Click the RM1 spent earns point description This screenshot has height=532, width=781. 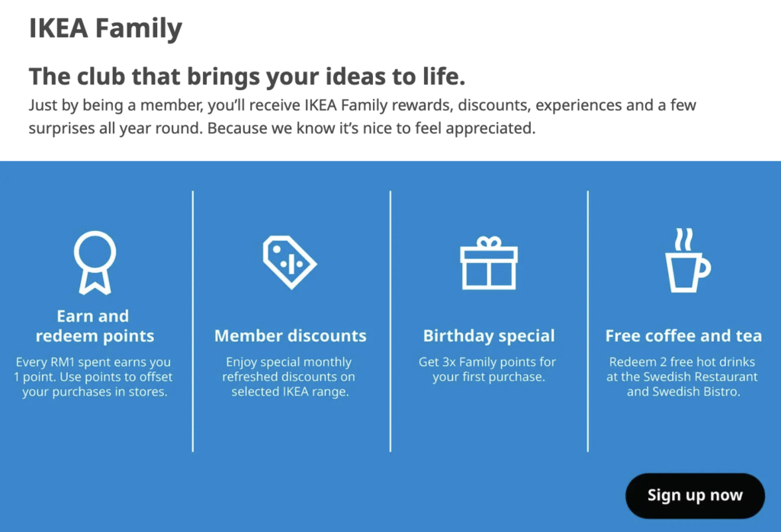pyautogui.click(x=95, y=377)
